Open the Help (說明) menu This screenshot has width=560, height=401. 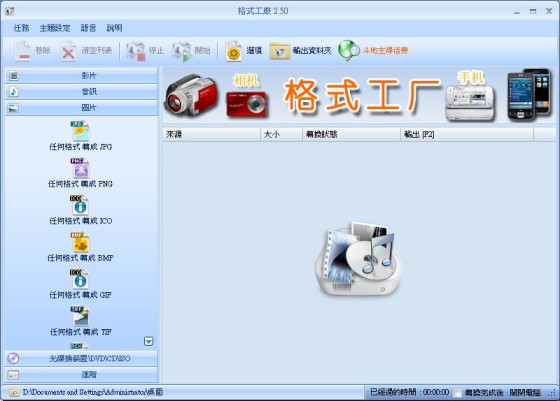click(114, 28)
